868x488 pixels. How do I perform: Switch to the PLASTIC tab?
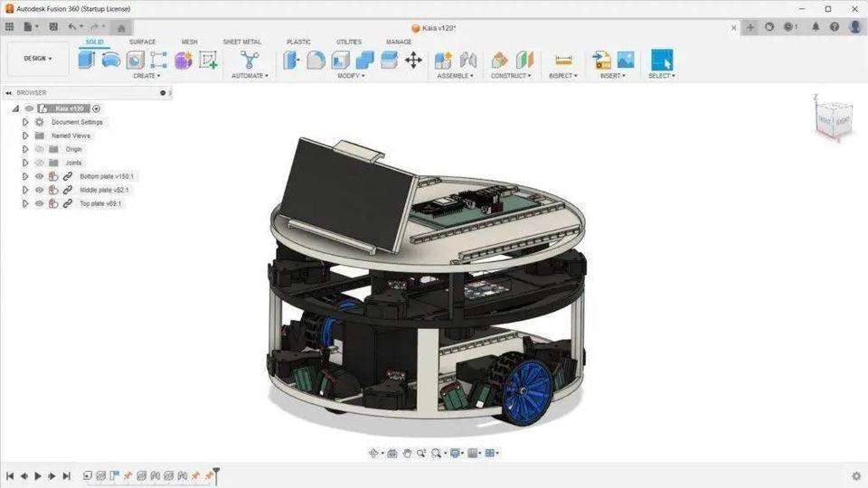[x=298, y=42]
